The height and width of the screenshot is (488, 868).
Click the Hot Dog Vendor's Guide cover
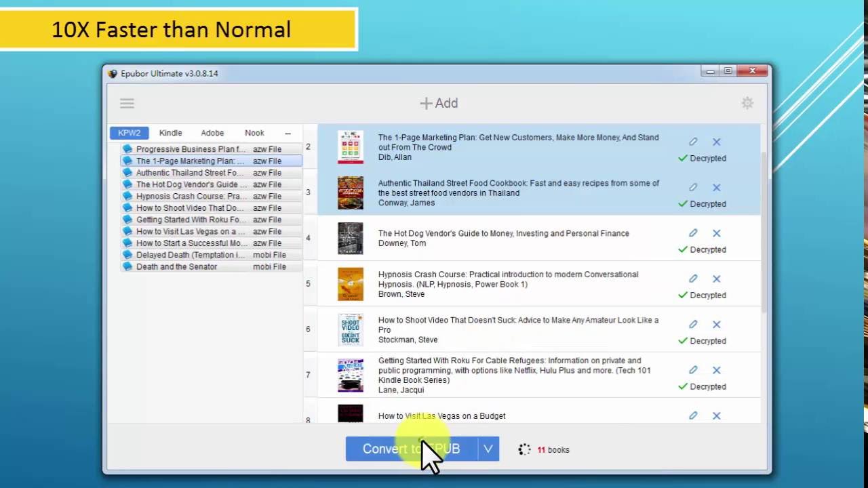351,238
